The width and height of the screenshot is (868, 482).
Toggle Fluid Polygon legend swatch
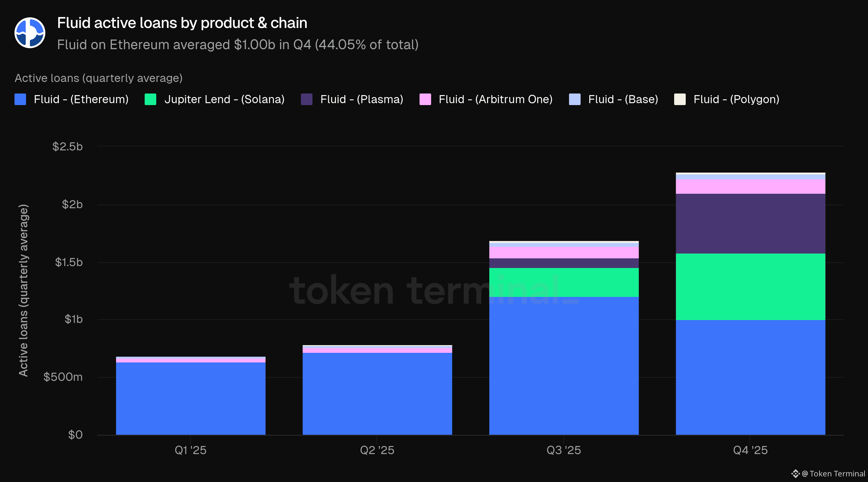tap(680, 99)
